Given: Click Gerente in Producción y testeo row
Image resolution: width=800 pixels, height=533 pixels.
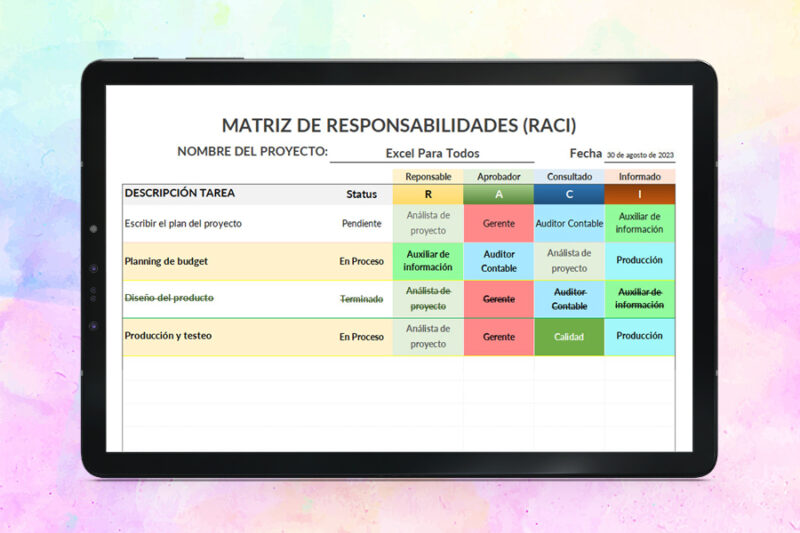Looking at the screenshot, I should click(498, 337).
